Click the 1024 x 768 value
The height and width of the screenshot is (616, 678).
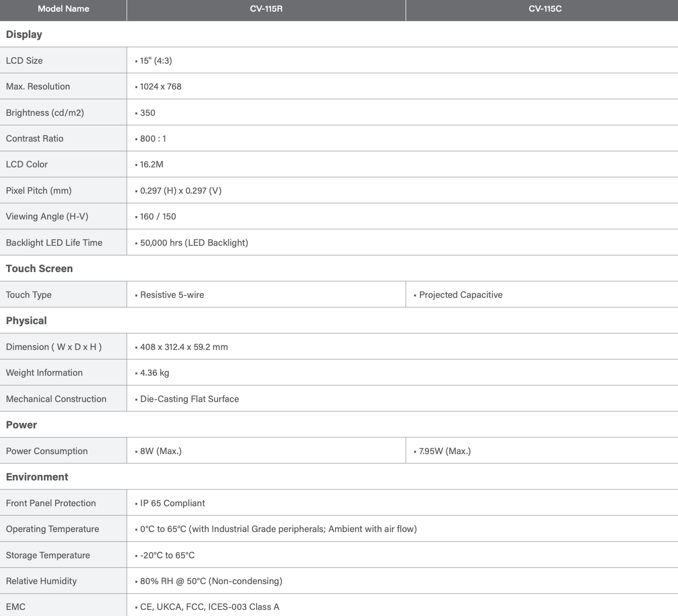[x=161, y=86]
